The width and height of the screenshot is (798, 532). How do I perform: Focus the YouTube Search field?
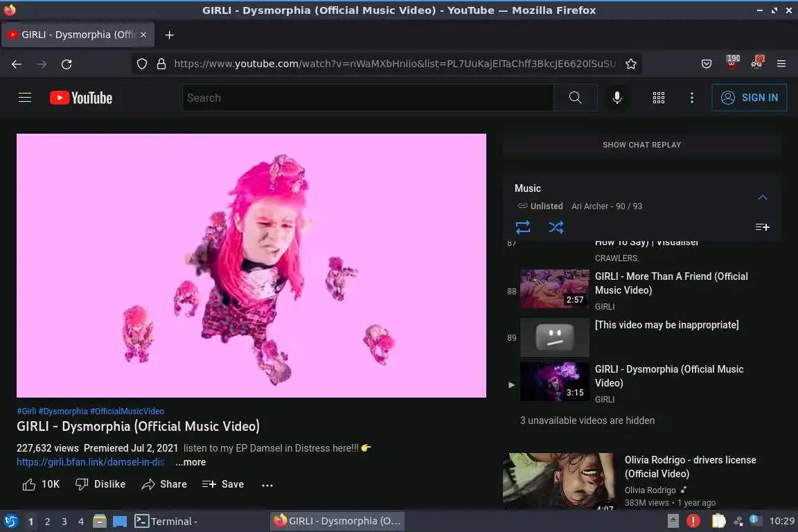369,97
